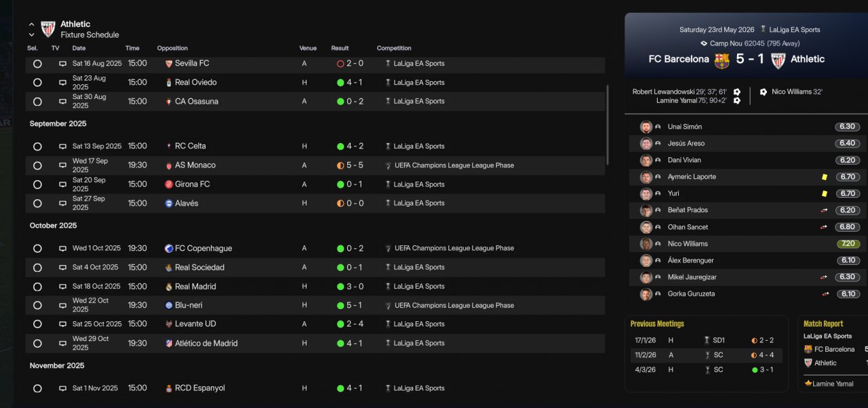Click the Alavés club badge
This screenshot has width=868, height=408.
(x=169, y=203)
